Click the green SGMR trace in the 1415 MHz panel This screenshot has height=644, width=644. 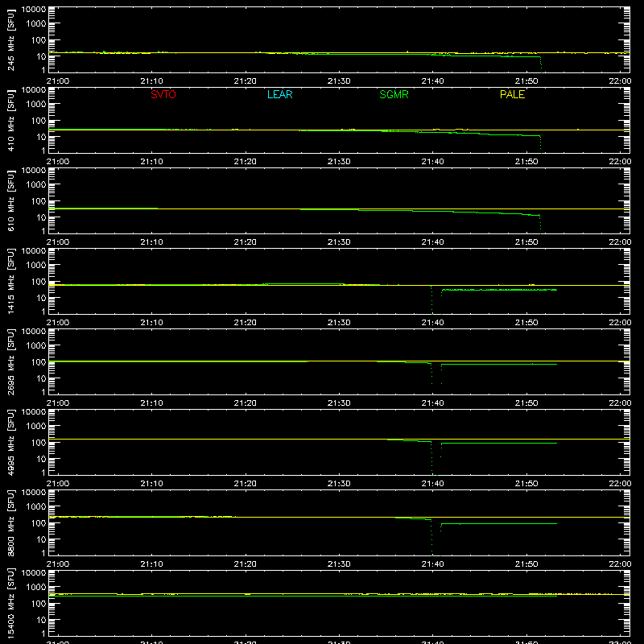click(x=499, y=290)
